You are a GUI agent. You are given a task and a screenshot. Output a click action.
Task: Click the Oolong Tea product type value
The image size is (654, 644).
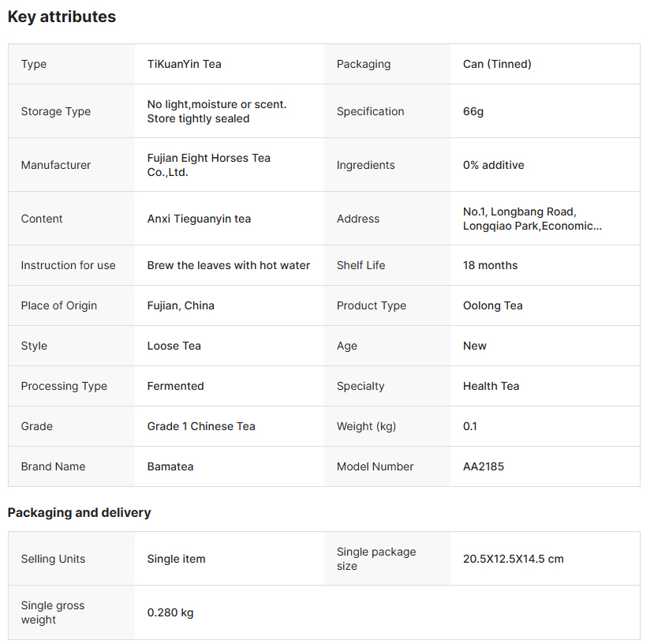click(x=492, y=305)
